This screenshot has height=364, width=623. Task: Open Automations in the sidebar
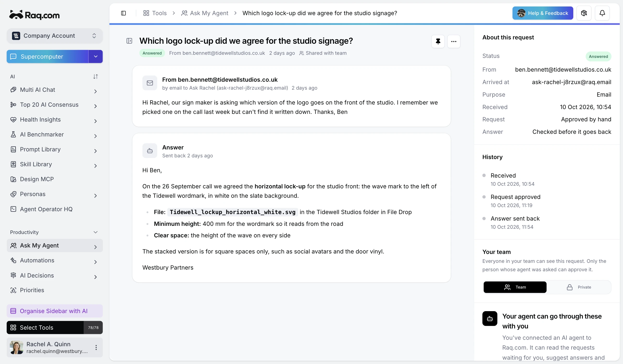point(55,260)
